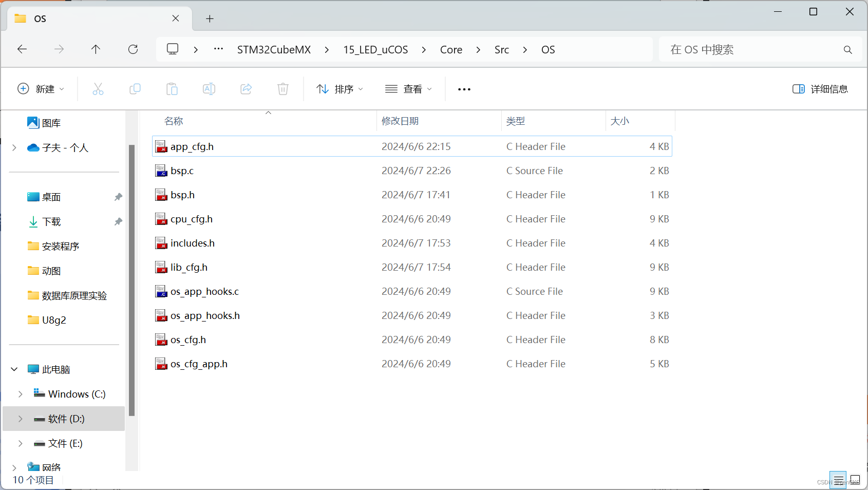The width and height of the screenshot is (868, 490).
Task: Navigate to STM32CubeMX breadcrumb
Action: click(x=274, y=50)
